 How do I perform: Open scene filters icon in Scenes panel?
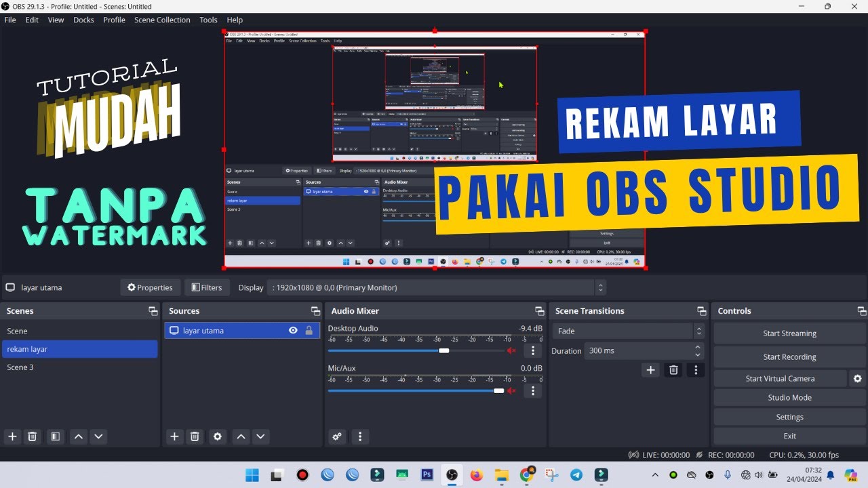56,436
